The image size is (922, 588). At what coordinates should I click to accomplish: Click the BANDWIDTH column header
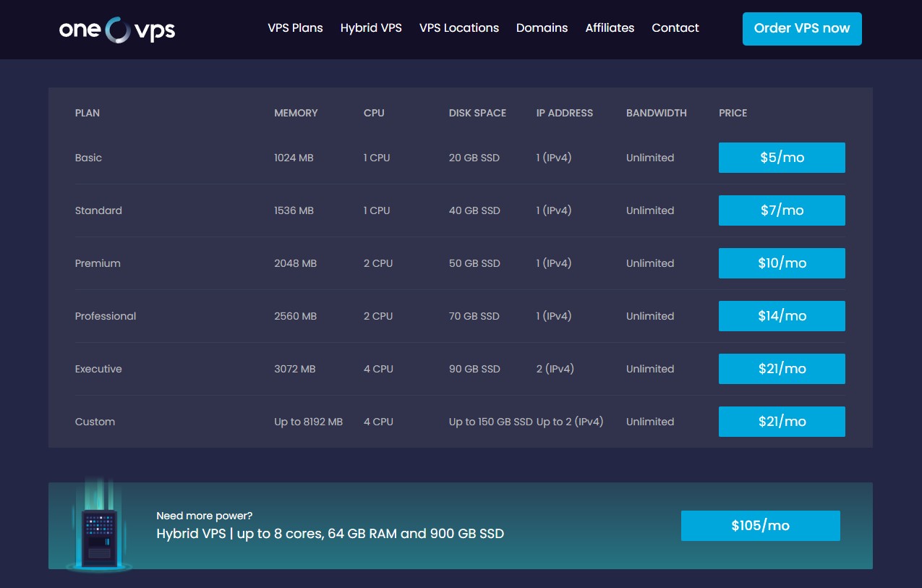point(657,113)
